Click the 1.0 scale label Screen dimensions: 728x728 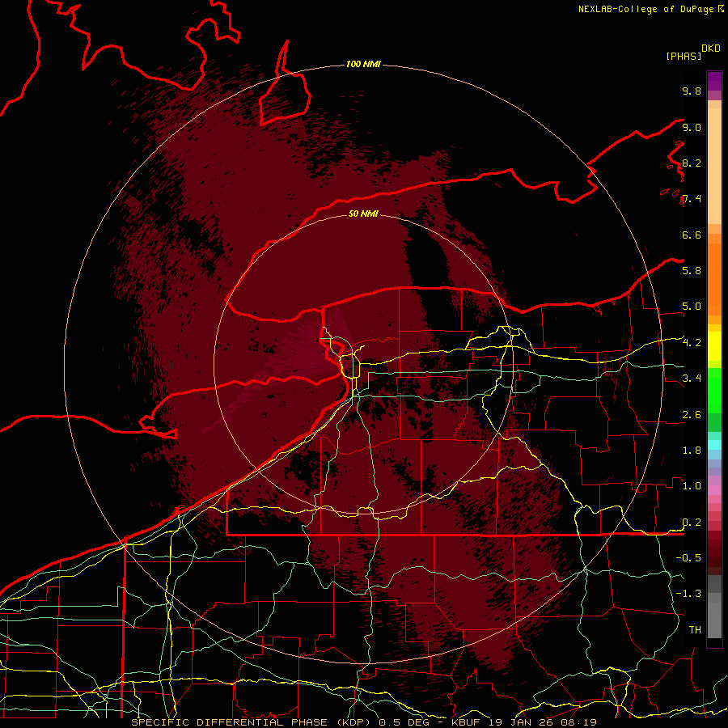point(692,486)
